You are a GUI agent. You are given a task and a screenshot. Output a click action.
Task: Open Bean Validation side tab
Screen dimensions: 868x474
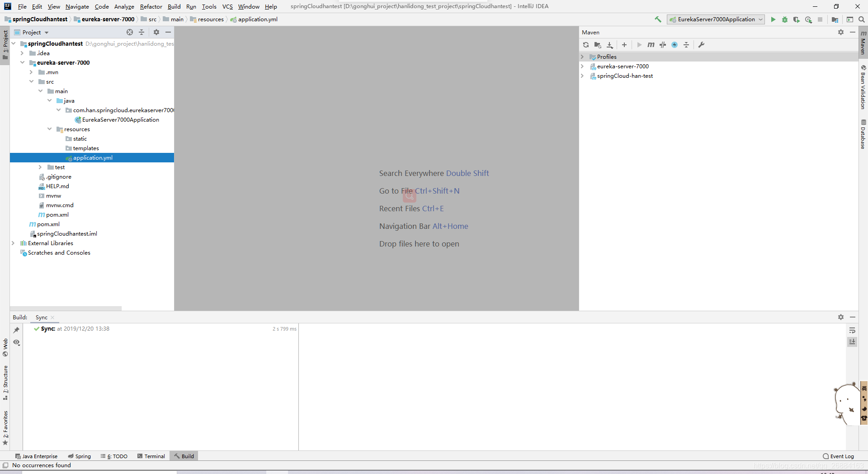pyautogui.click(x=863, y=87)
